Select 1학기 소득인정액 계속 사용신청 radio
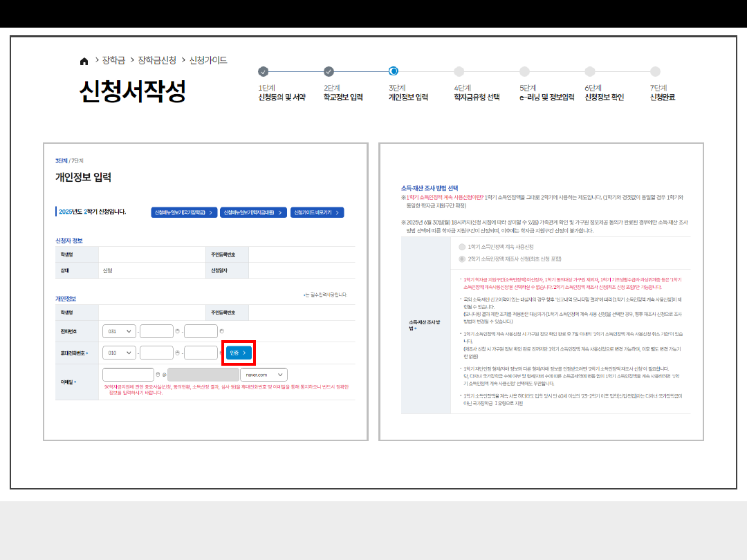The image size is (747, 560). click(x=462, y=247)
